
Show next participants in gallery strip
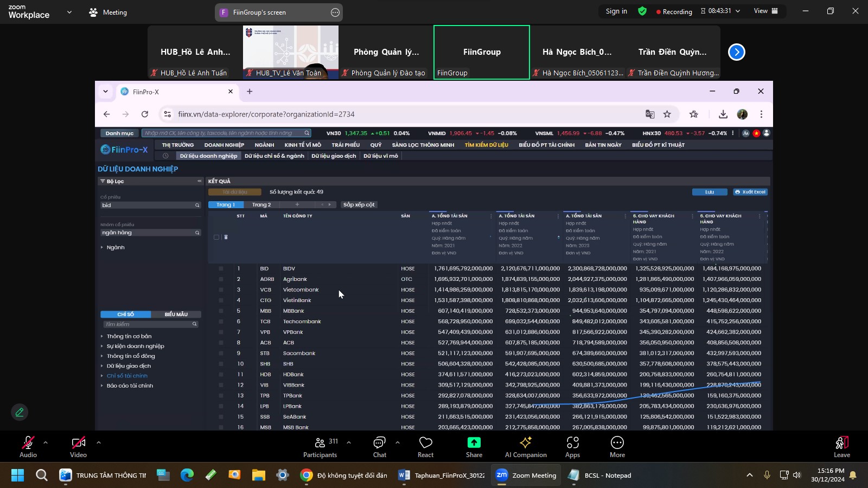click(736, 52)
